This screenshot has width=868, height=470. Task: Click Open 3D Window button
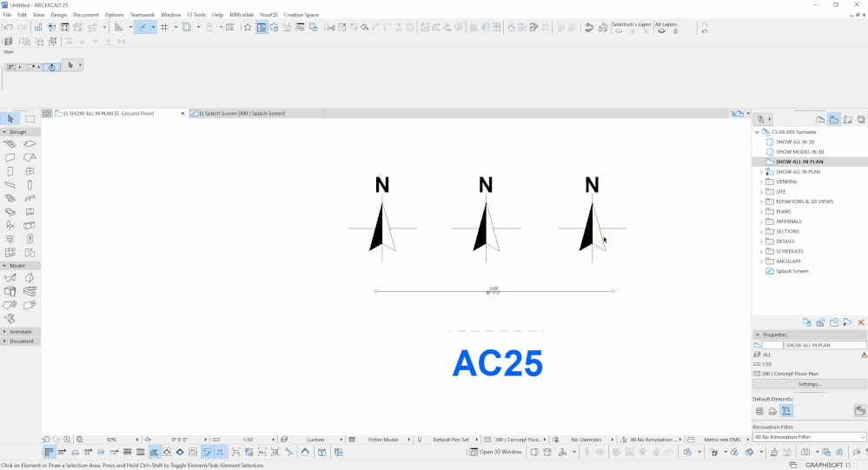click(x=496, y=453)
